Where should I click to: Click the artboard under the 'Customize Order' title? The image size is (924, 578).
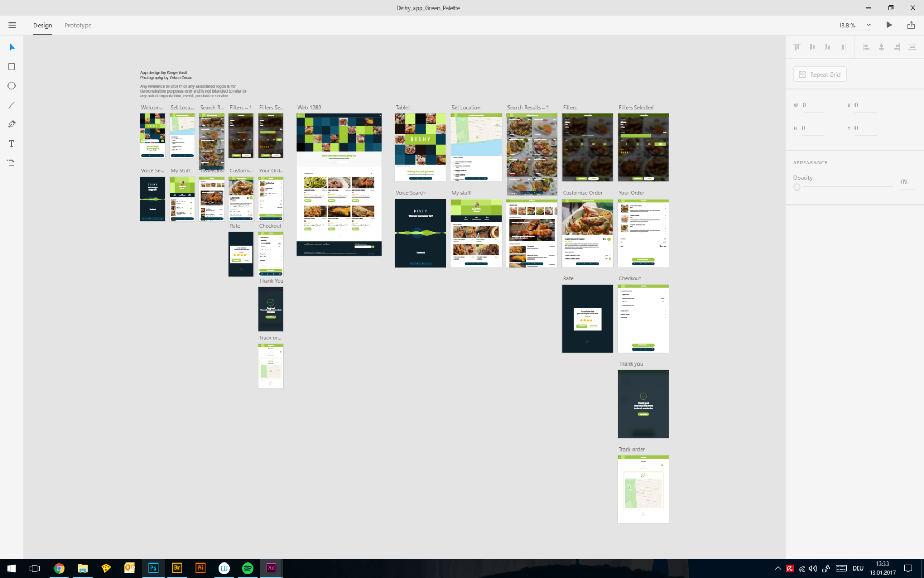tap(587, 233)
